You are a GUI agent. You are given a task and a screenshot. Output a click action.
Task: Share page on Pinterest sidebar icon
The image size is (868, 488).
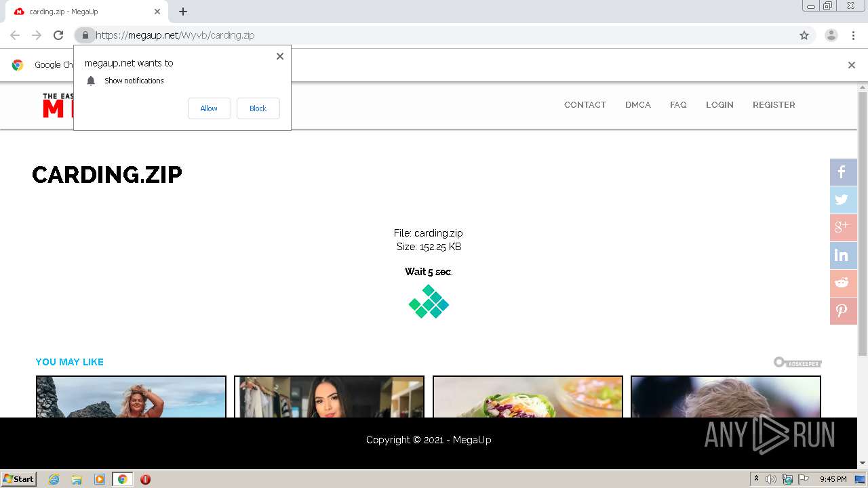pos(843,311)
